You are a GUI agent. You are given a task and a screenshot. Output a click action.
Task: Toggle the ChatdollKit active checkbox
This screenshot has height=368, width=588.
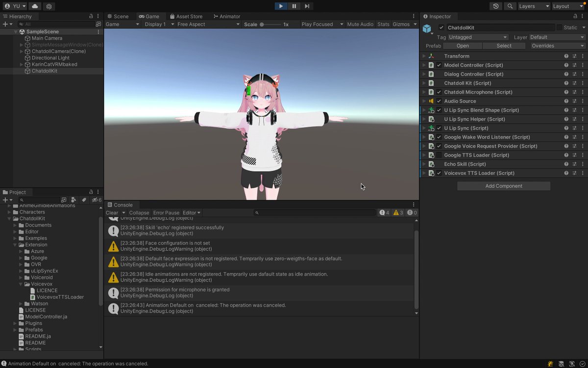[x=441, y=27]
